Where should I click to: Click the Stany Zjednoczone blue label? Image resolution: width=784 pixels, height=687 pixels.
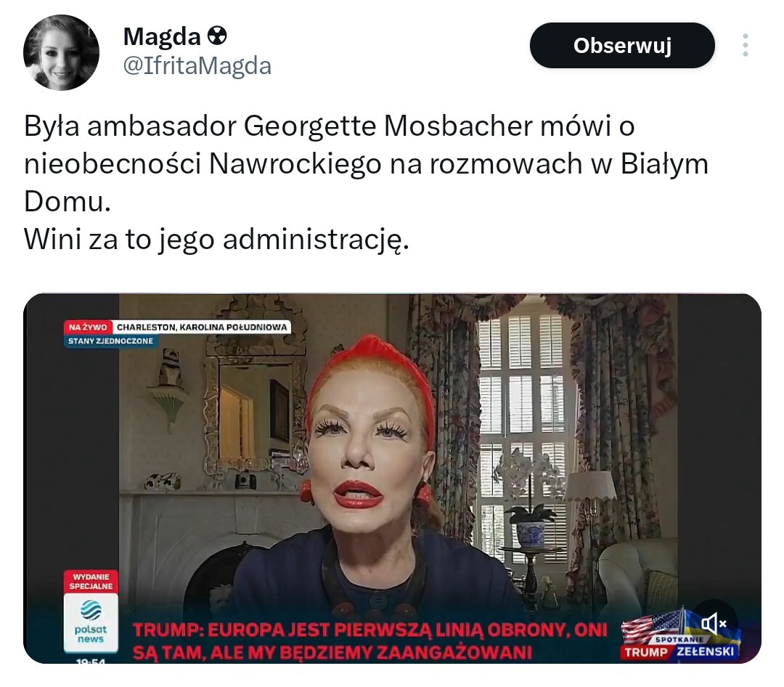110,341
